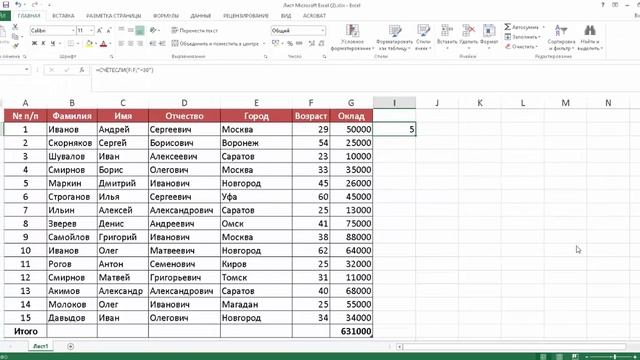Switch to the ФОРМУЛЫ tab

point(166,16)
